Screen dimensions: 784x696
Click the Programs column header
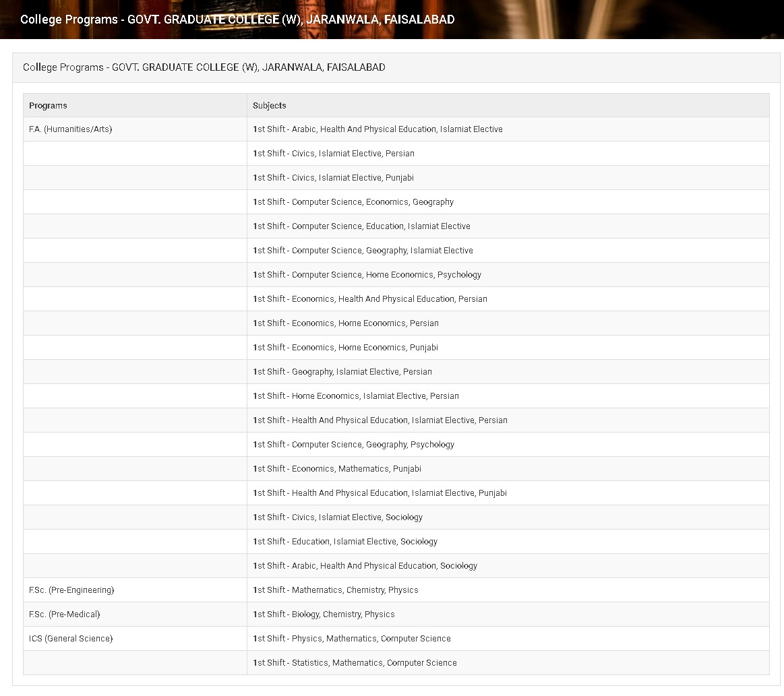coord(49,106)
